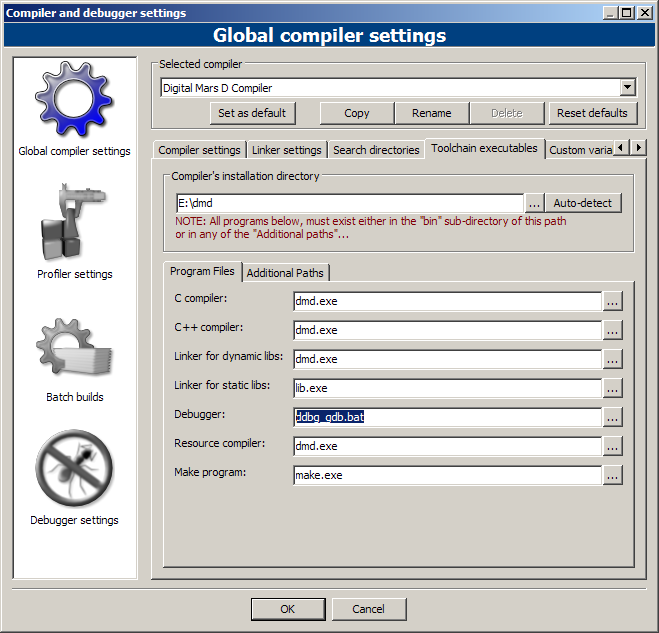Viewport: 659px width, 633px height.
Task: Open Global compiler settings gear icon
Action: click(74, 99)
